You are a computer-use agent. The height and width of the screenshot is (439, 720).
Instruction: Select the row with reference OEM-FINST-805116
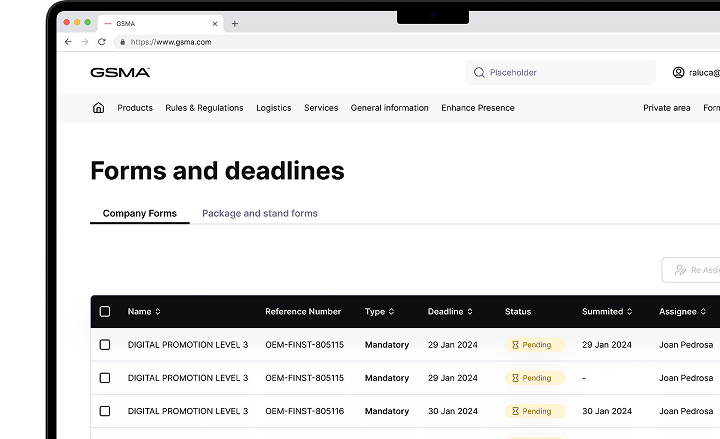coord(105,411)
